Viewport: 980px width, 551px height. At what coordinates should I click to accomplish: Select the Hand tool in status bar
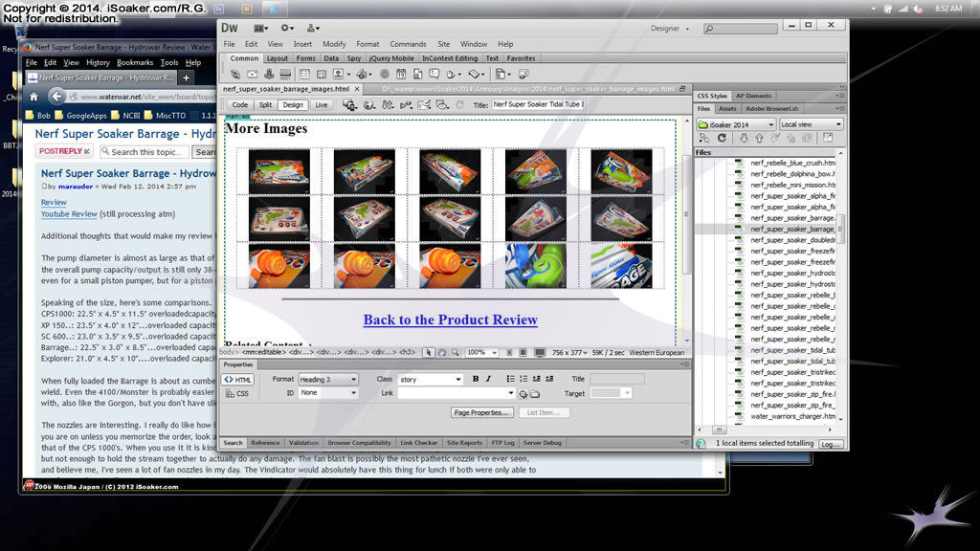click(442, 352)
